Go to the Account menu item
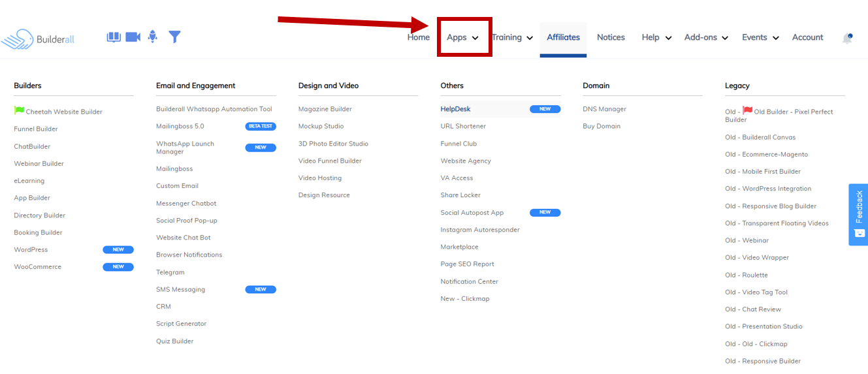This screenshot has width=868, height=374. [807, 37]
